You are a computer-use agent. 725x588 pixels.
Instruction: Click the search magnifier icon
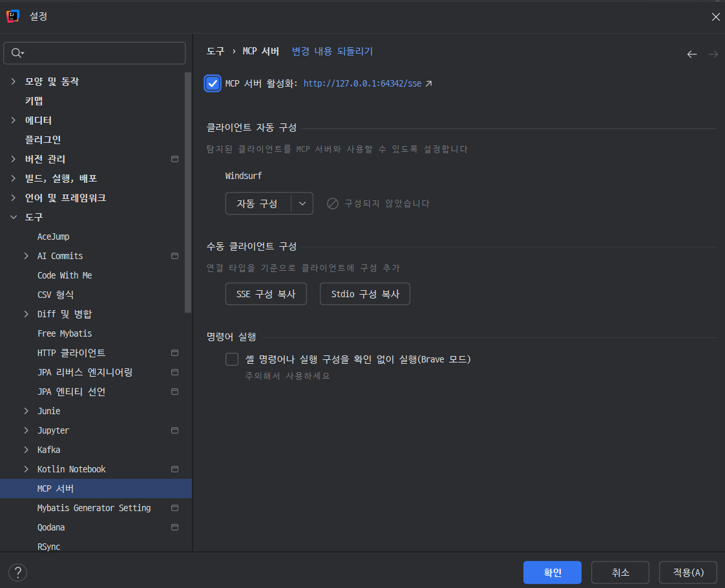click(17, 53)
